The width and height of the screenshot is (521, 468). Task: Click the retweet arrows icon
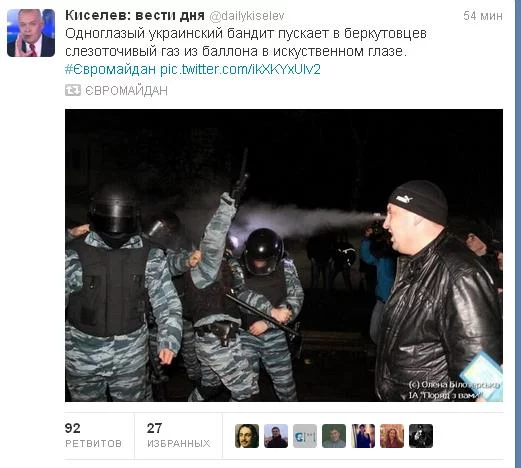point(73,90)
